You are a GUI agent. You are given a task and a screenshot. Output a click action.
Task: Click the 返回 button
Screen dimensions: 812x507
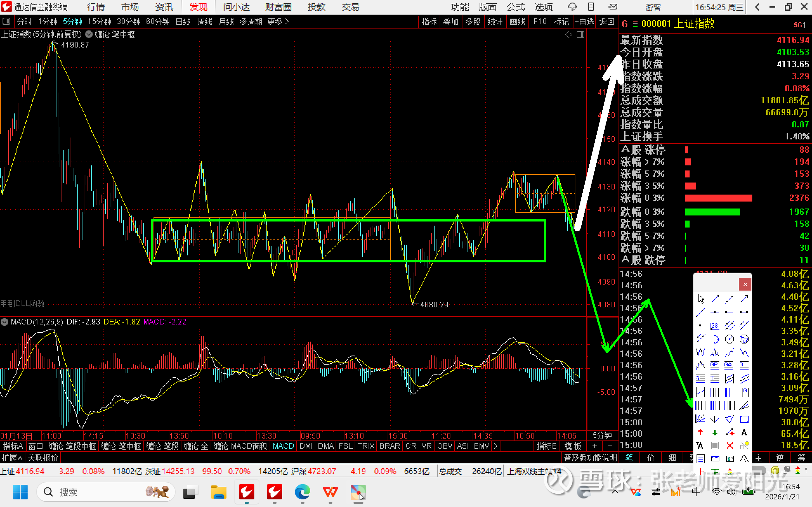coord(607,22)
